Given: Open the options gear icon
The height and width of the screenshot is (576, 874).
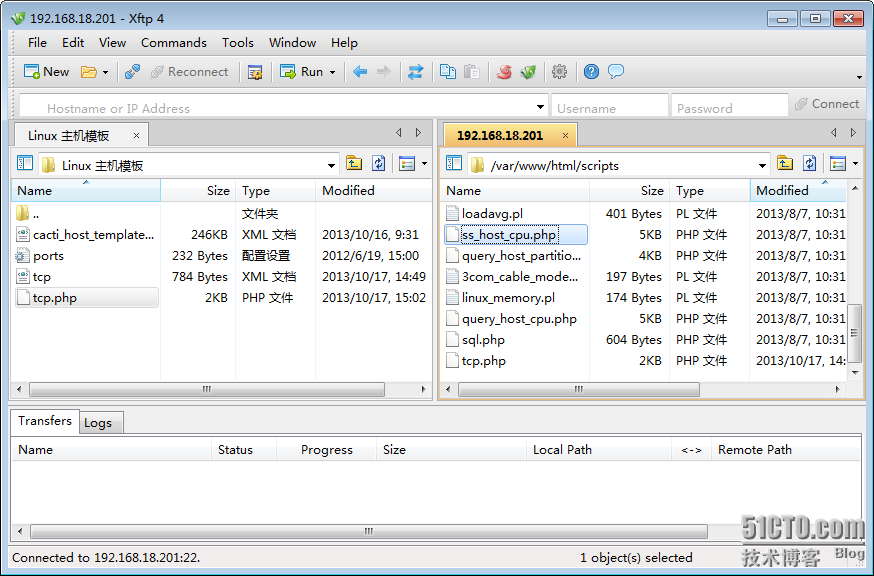Looking at the screenshot, I should tap(559, 72).
